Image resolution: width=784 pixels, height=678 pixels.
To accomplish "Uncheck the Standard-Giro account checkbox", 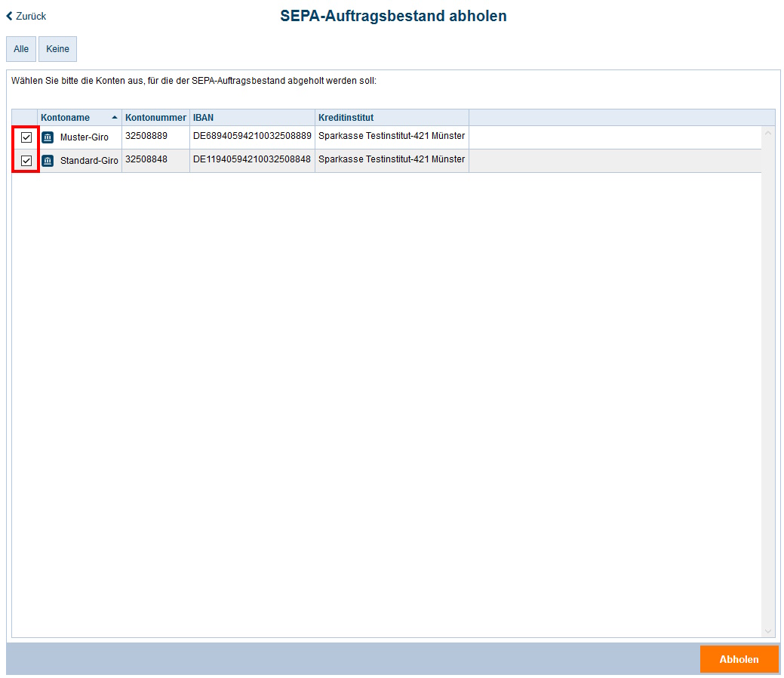I will [x=26, y=160].
